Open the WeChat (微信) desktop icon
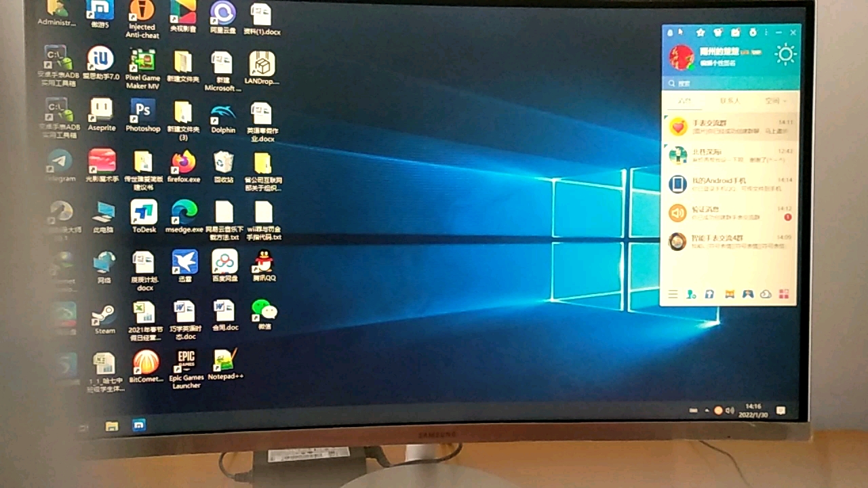Viewport: 868px width, 488px height. click(264, 314)
